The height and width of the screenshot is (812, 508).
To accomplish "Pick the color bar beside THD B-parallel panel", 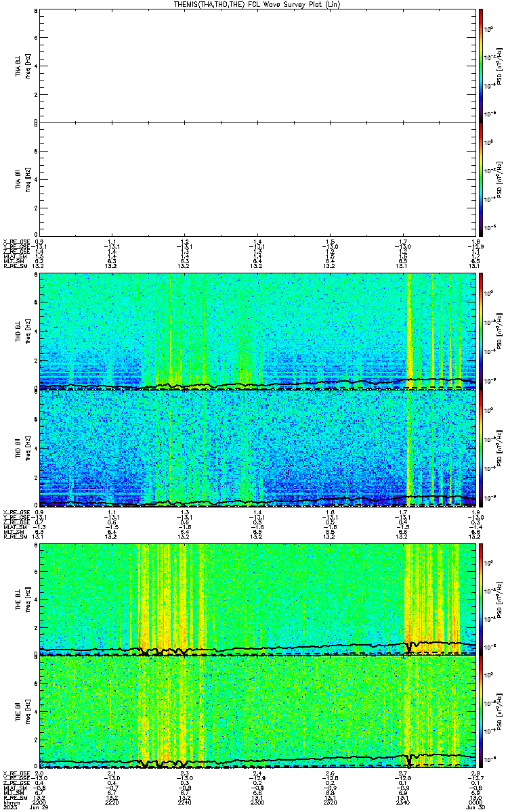I will [481, 449].
